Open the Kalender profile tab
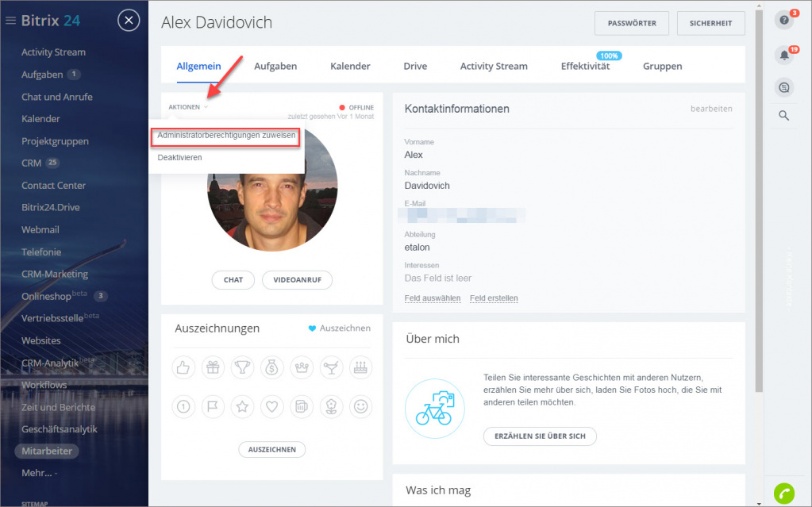 click(350, 67)
